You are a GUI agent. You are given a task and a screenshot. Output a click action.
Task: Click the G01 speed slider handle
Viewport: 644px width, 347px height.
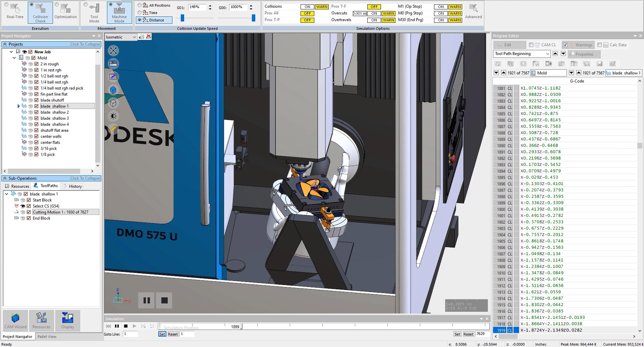[x=182, y=18]
